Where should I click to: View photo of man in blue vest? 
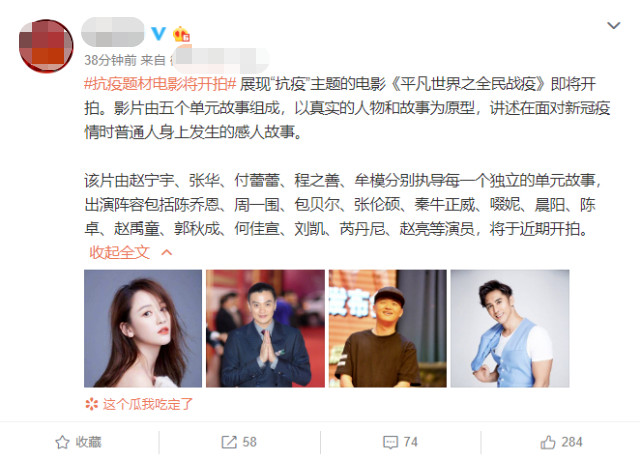(510, 328)
